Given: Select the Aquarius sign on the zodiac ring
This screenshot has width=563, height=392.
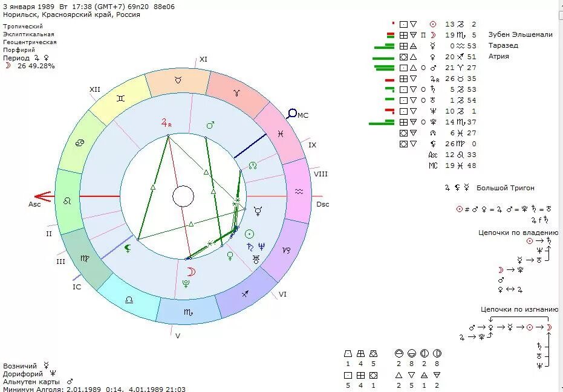Looking at the screenshot, I should click(x=299, y=191).
